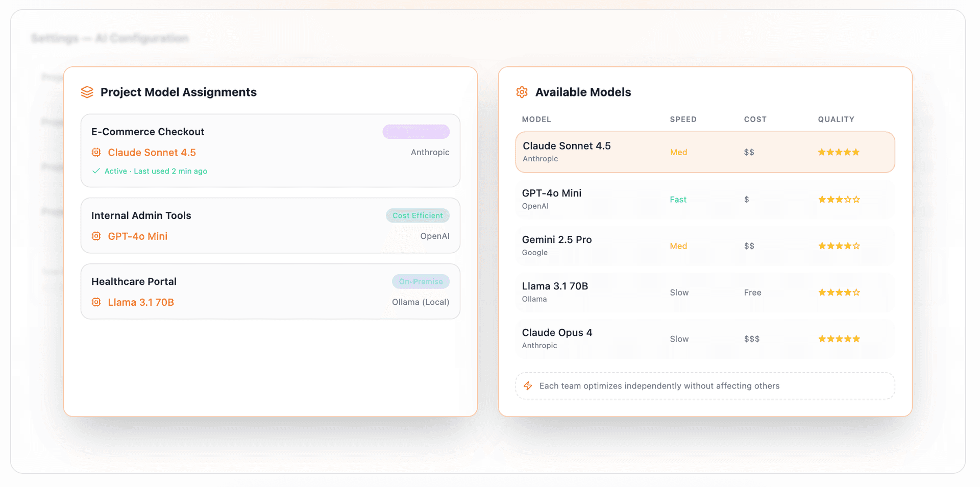This screenshot has width=980, height=487.
Task: Select the highlighted Claude Sonnet 4.5 row
Action: click(705, 152)
